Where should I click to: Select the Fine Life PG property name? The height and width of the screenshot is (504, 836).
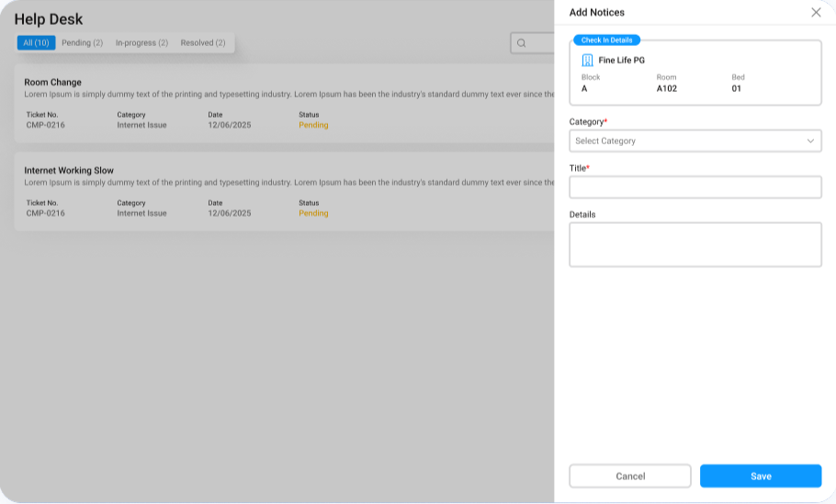622,61
